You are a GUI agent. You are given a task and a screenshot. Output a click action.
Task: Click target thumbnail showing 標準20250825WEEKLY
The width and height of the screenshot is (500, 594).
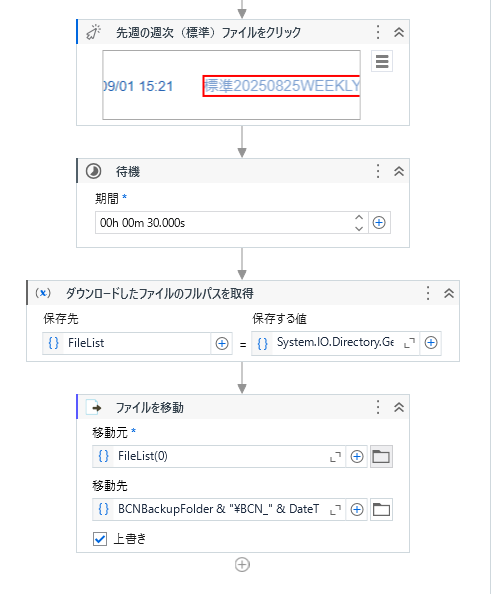point(231,85)
